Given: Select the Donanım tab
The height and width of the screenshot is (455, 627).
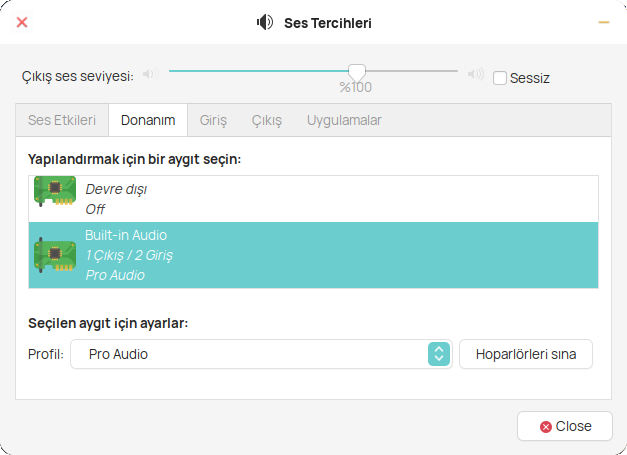Looking at the screenshot, I should [x=148, y=120].
